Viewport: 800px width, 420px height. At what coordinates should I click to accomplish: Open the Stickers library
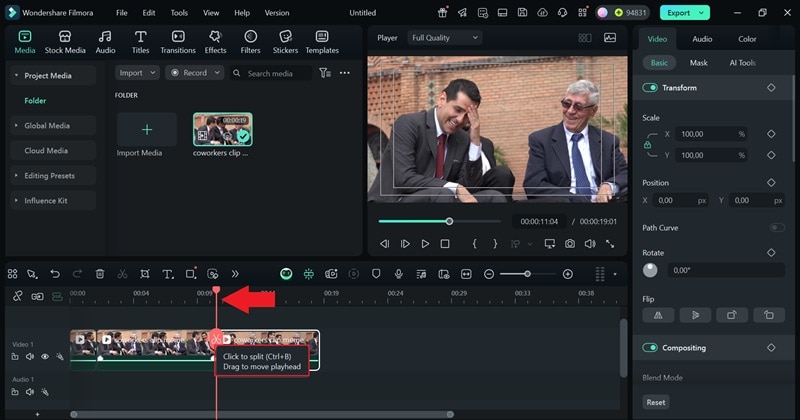point(285,42)
